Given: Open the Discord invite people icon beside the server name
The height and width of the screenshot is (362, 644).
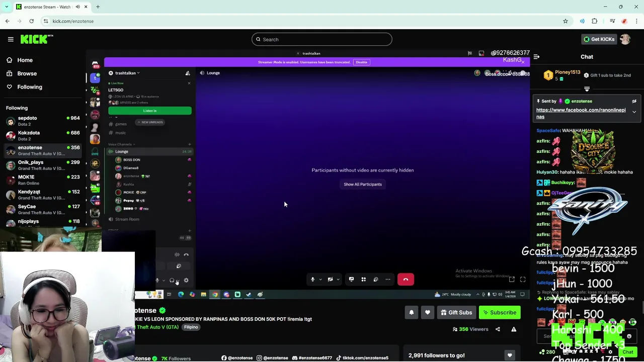Looking at the screenshot, I should (188, 73).
